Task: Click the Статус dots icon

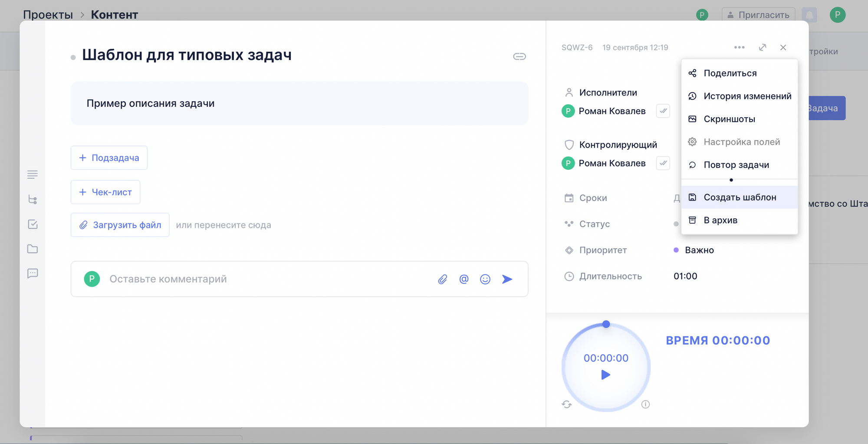Action: tap(569, 224)
